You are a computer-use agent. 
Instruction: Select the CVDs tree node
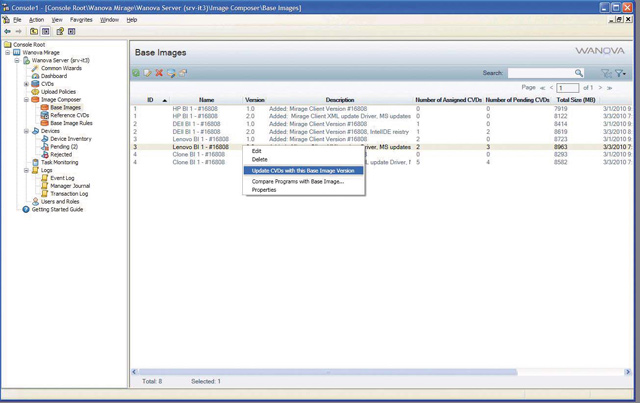click(47, 84)
